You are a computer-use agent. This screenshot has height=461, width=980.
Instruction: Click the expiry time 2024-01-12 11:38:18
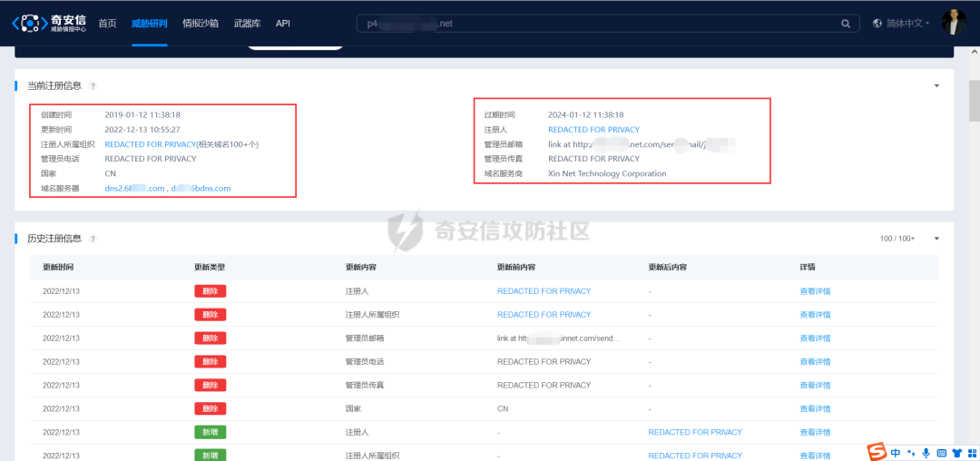point(585,115)
